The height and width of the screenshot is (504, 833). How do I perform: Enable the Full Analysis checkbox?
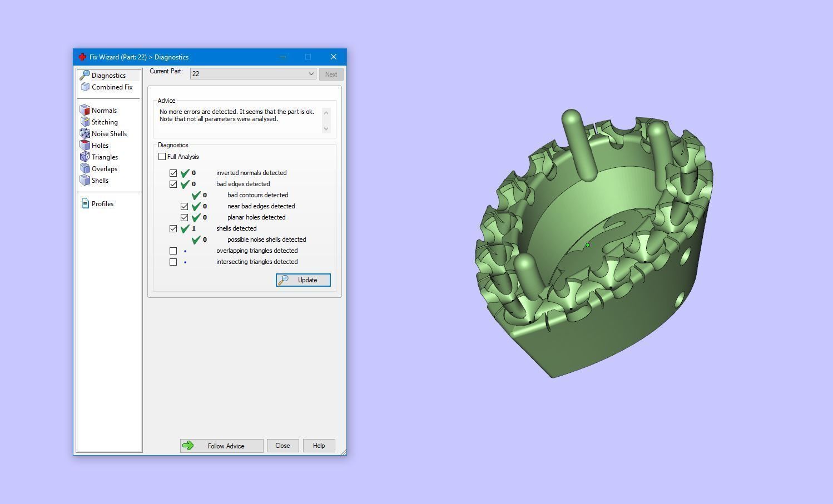162,157
